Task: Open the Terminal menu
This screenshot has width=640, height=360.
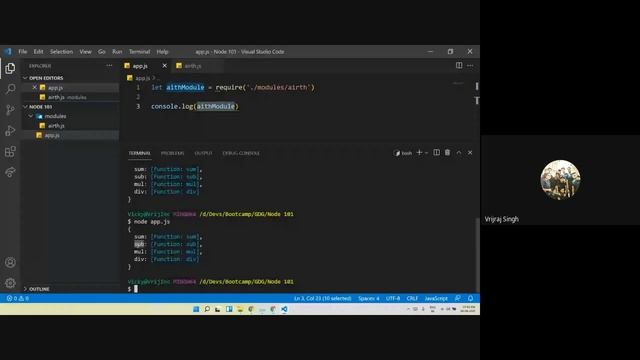Action: 140,52
